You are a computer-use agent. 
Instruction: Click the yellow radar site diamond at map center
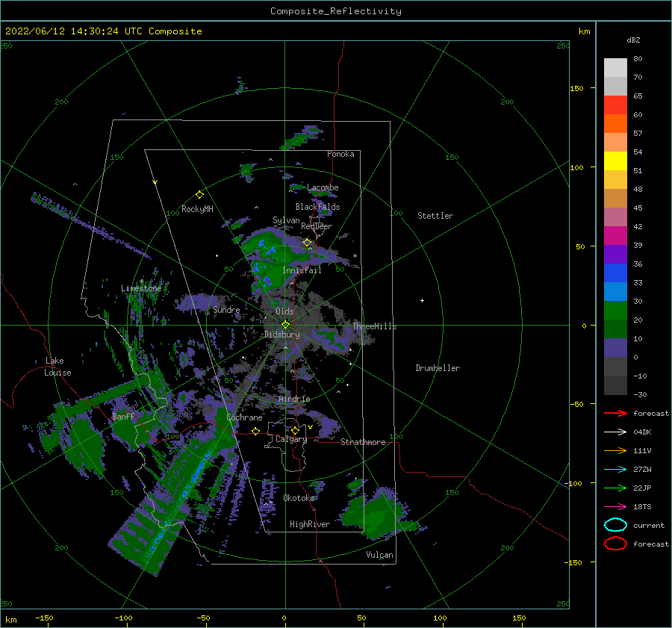click(285, 325)
